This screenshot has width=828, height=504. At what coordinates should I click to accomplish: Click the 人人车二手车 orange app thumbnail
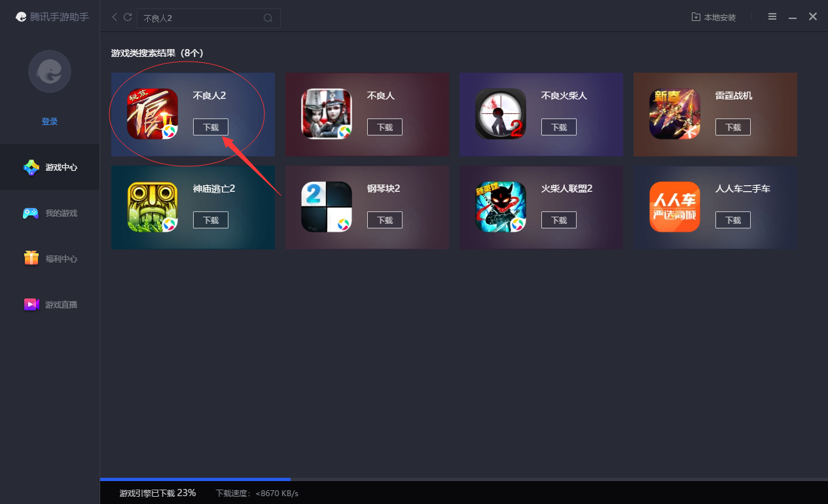click(x=675, y=207)
